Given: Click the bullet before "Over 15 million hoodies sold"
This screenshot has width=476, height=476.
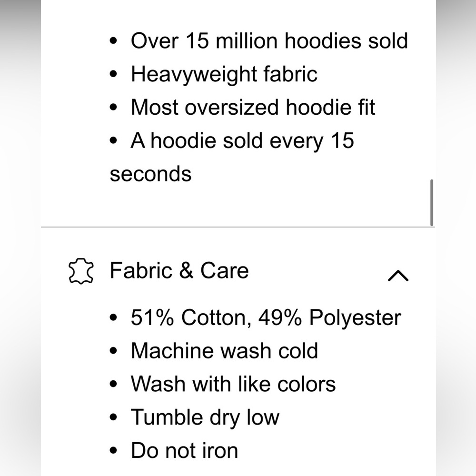Looking at the screenshot, I should pyautogui.click(x=113, y=41).
